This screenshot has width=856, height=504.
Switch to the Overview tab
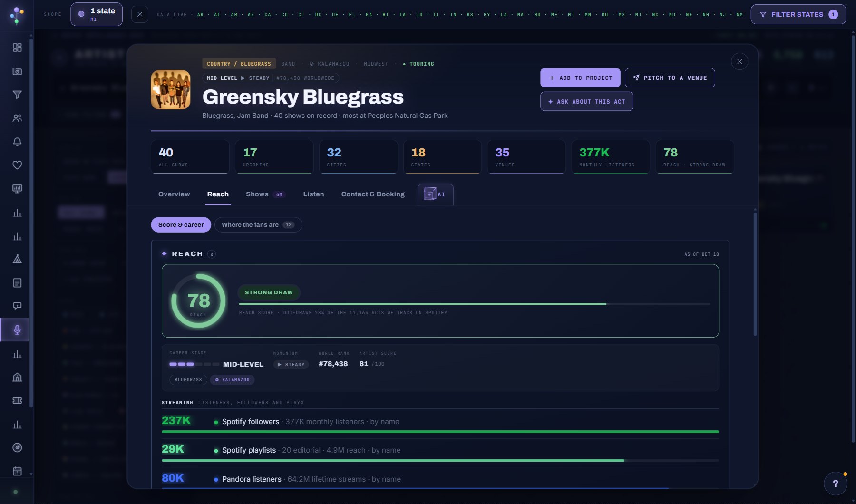pyautogui.click(x=174, y=194)
